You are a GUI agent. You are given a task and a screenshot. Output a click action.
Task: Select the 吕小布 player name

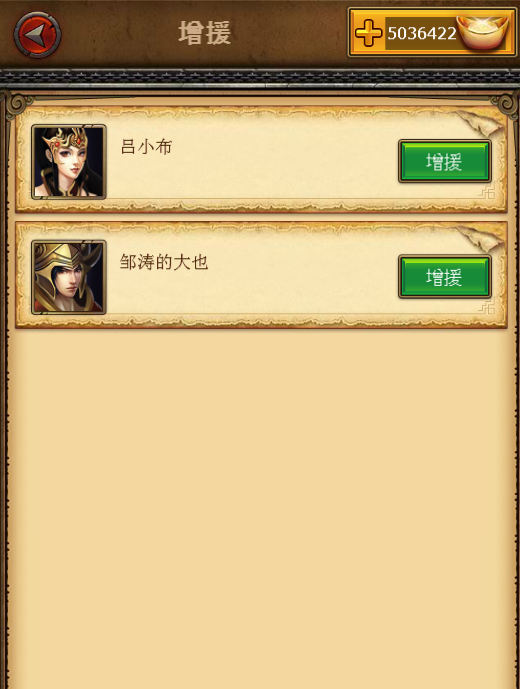[x=146, y=147]
